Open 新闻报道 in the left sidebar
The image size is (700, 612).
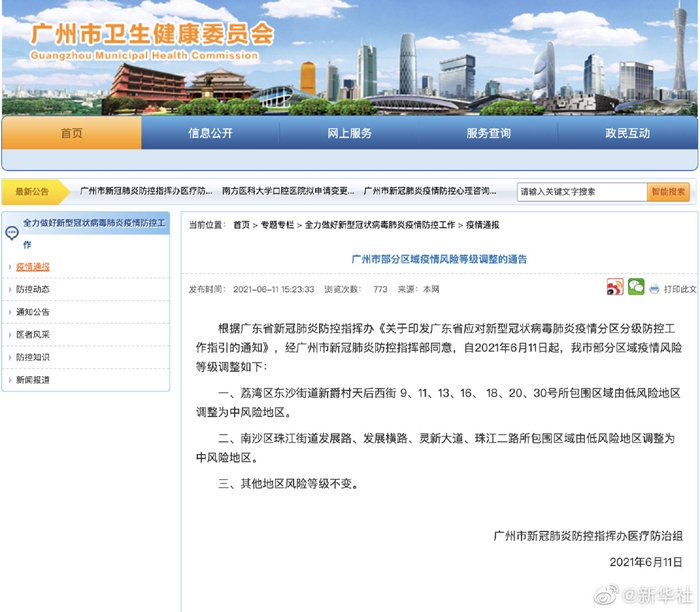pyautogui.click(x=33, y=380)
